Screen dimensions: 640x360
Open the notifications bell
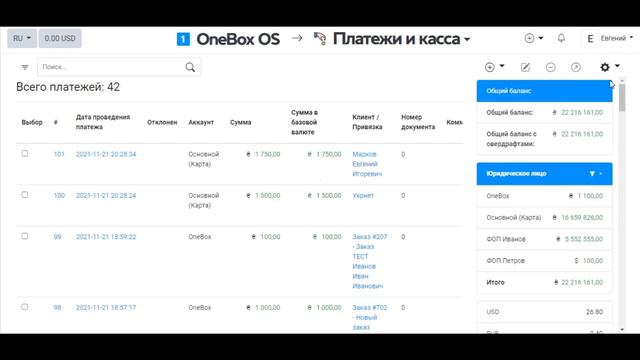(x=561, y=38)
